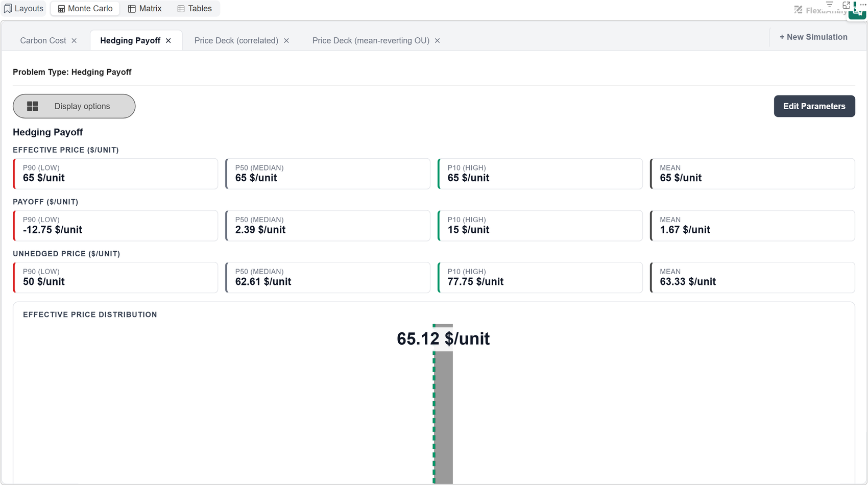Viewport: 868px width, 485px height.
Task: Click the Display options grid icon
Action: click(33, 106)
